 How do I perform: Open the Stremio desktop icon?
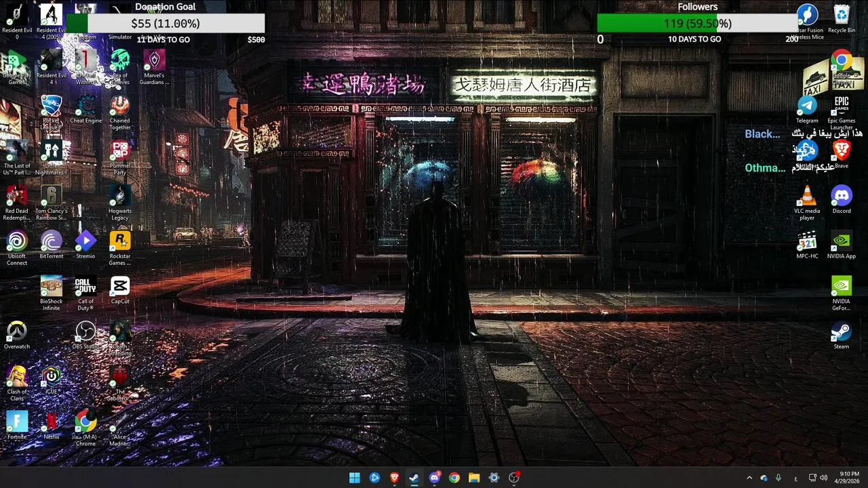tap(85, 245)
